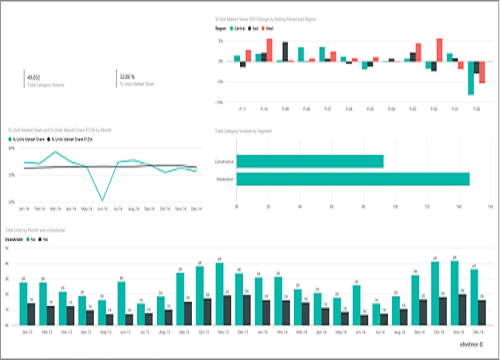The height and width of the screenshot is (360, 500).
Task: Open the obviEnce copyright link
Action: pyautogui.click(x=471, y=344)
